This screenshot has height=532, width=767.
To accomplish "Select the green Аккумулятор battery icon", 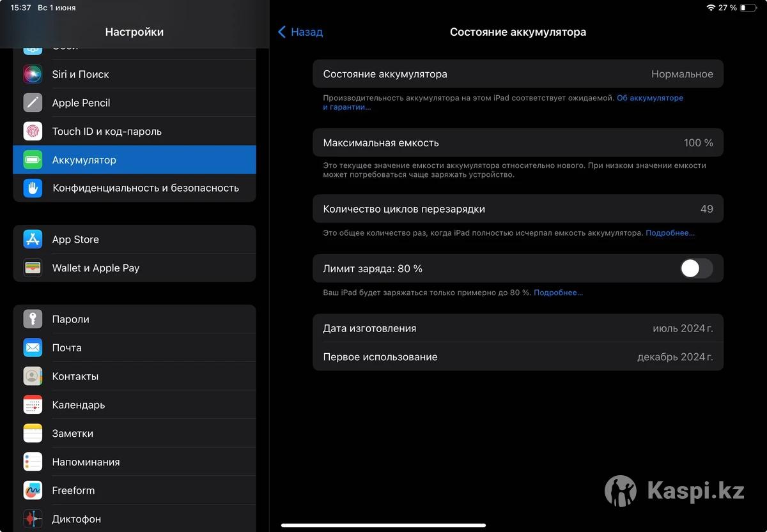I will [x=33, y=160].
